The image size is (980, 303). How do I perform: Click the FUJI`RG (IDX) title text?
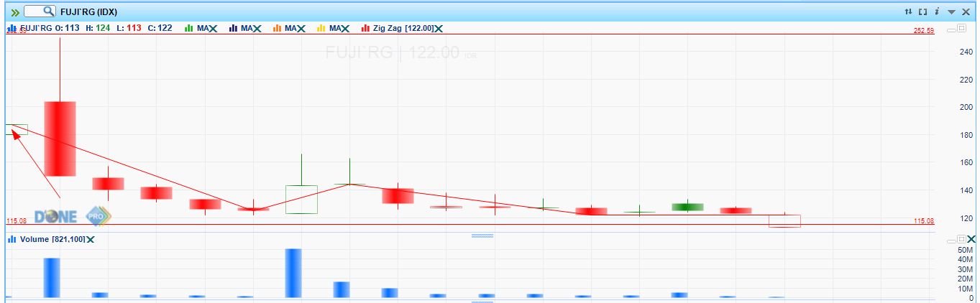(x=88, y=12)
